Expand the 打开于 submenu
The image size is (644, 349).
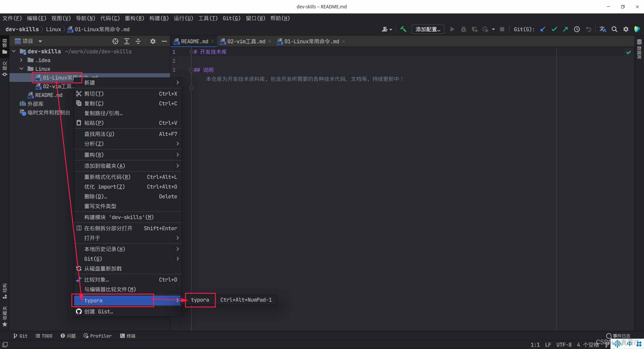128,238
